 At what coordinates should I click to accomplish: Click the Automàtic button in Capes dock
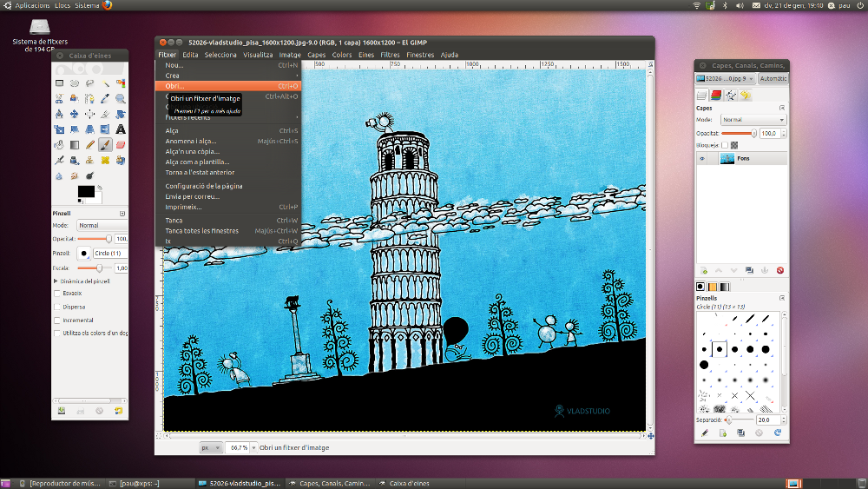pos(773,79)
